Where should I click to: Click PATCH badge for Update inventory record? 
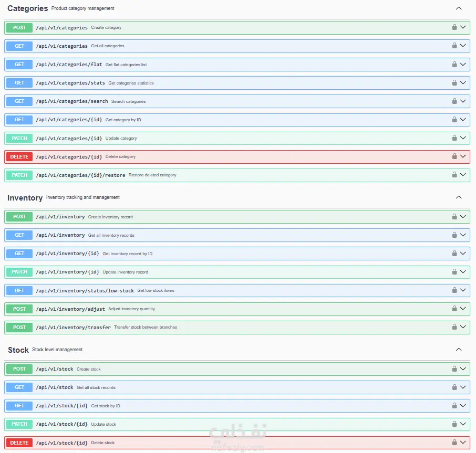click(19, 272)
